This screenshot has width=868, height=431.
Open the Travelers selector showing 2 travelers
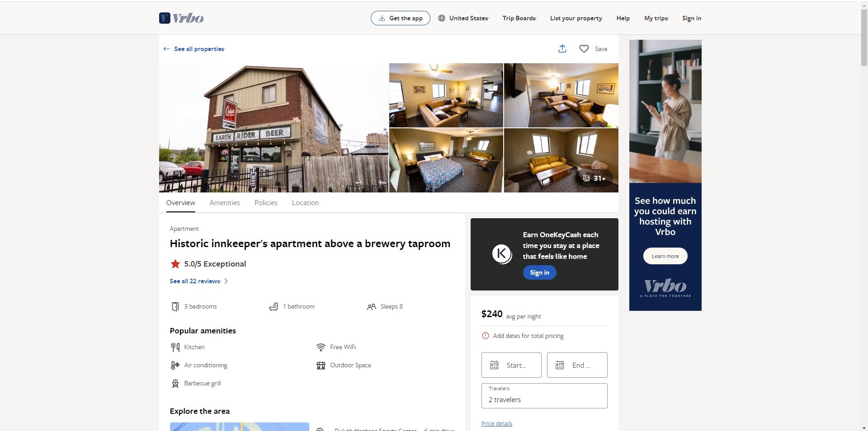coord(544,396)
